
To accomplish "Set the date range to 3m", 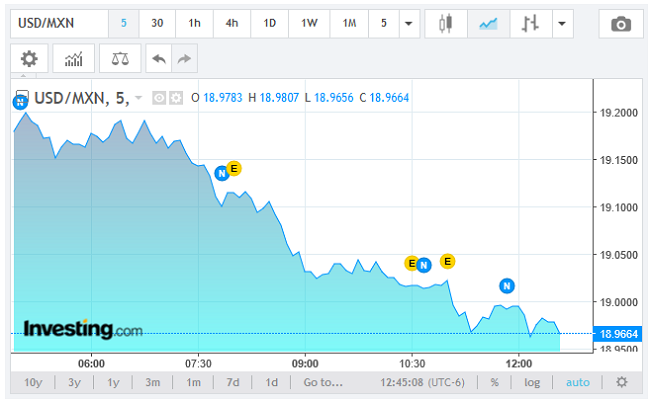I will click(153, 382).
